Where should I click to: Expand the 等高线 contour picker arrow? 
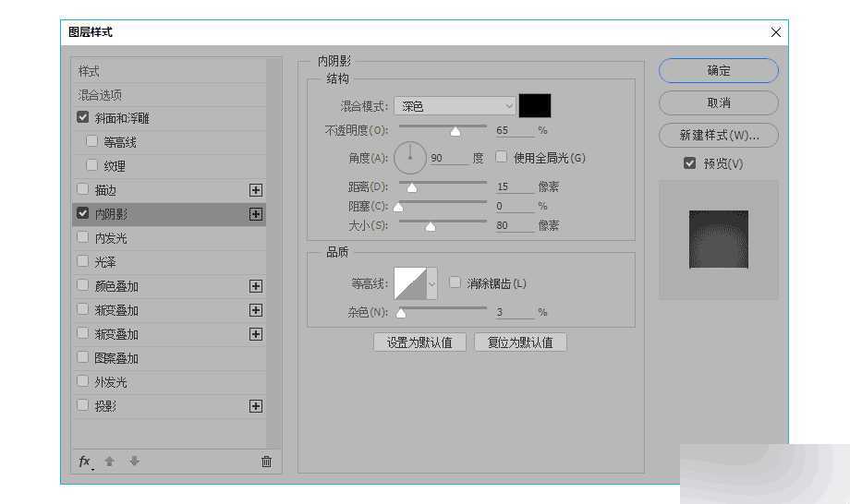click(x=431, y=283)
